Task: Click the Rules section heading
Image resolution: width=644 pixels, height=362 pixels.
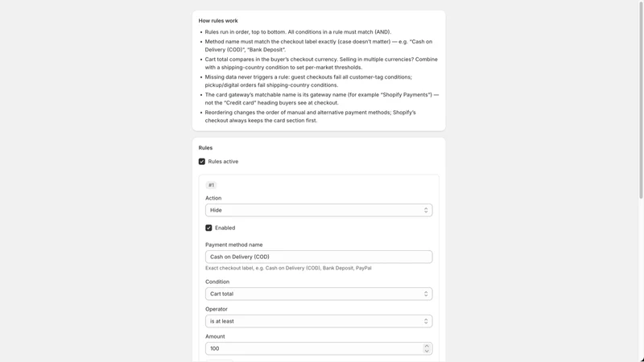Action: (205, 148)
